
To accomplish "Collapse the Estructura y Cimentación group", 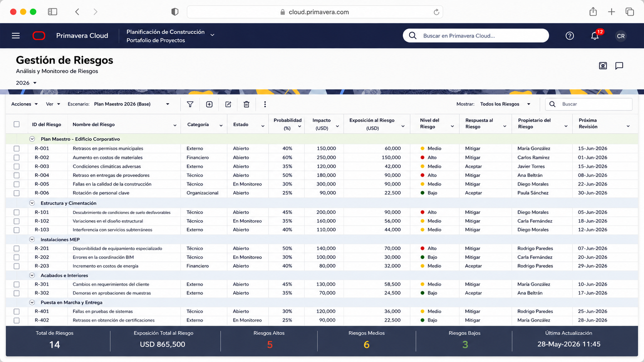I will click(32, 203).
